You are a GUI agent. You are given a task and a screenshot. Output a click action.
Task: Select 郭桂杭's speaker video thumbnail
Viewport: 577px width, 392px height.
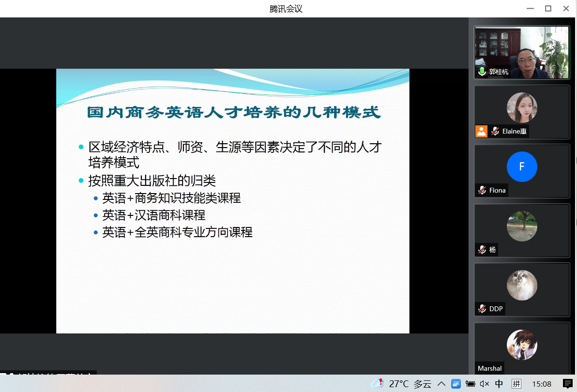pyautogui.click(x=521, y=52)
